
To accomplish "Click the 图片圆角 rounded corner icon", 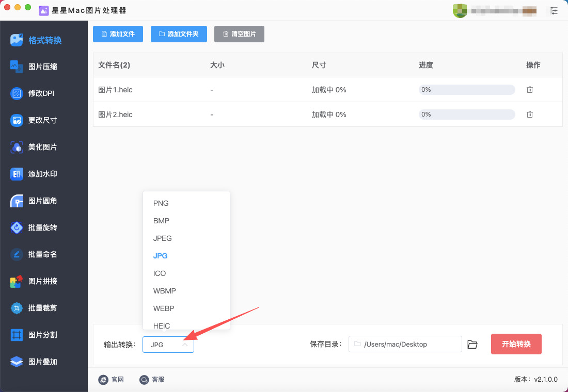I will click(x=17, y=201).
